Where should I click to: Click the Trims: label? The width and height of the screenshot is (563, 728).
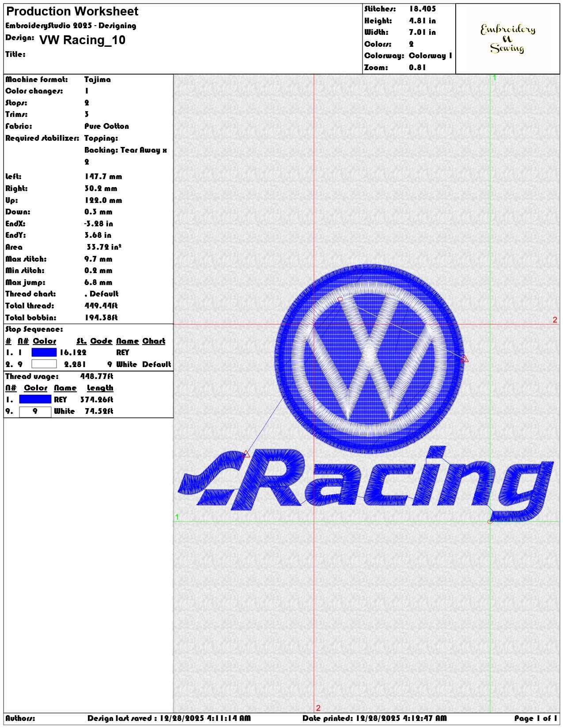(x=16, y=114)
